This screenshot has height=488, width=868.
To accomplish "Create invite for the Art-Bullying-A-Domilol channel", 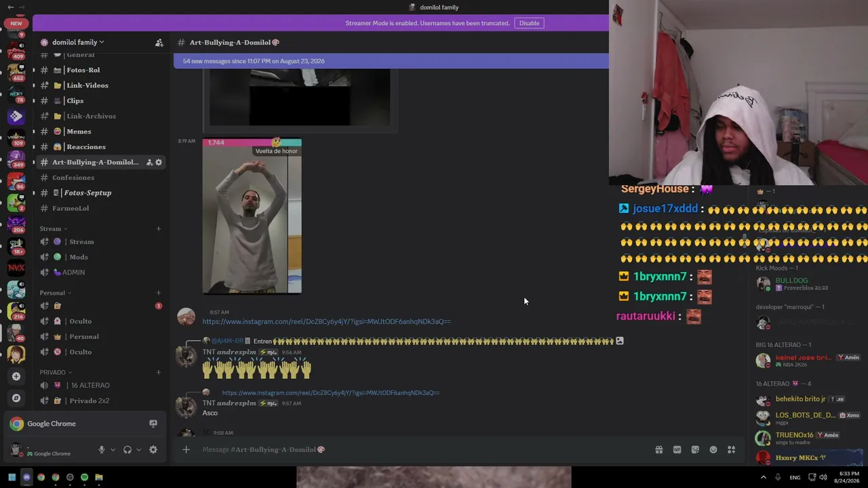I will click(149, 163).
